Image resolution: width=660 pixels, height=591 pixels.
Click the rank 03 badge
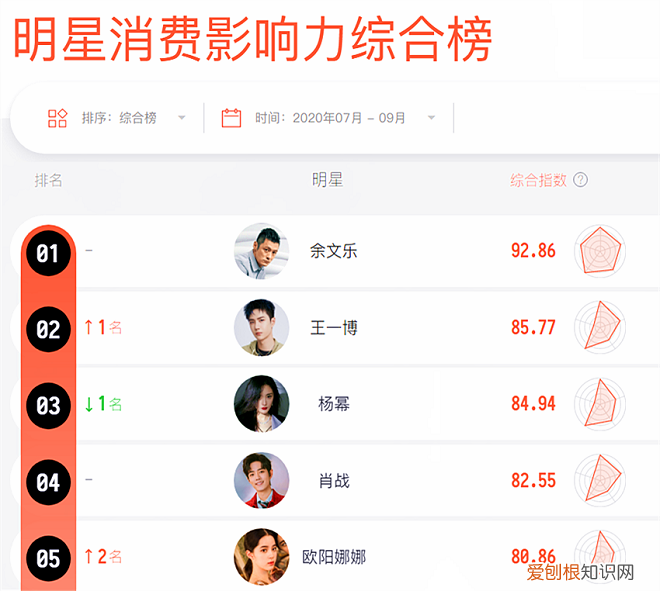(x=48, y=406)
